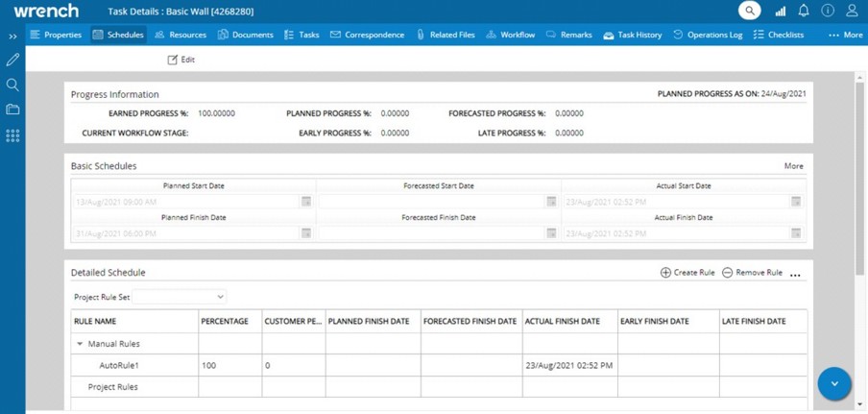
Task: Open the notifications bell icon
Action: [804, 11]
